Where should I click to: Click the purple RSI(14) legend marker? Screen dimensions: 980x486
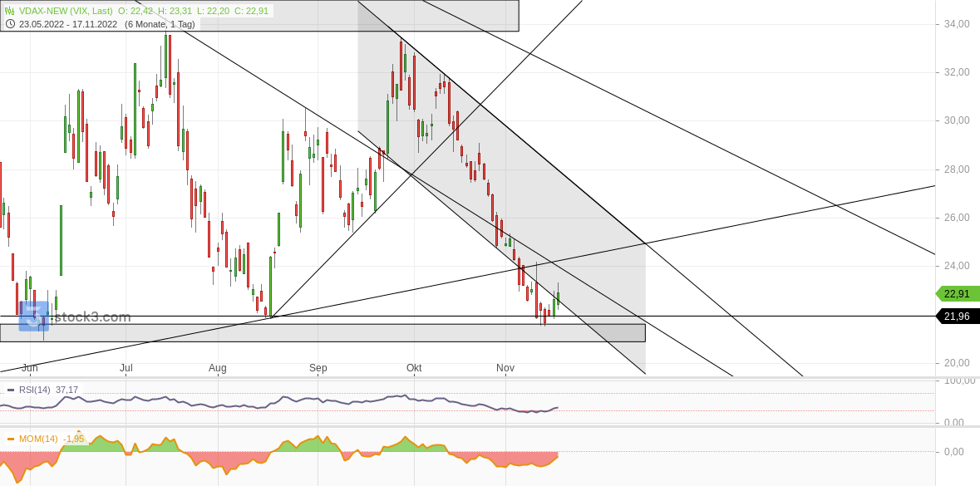[11, 390]
